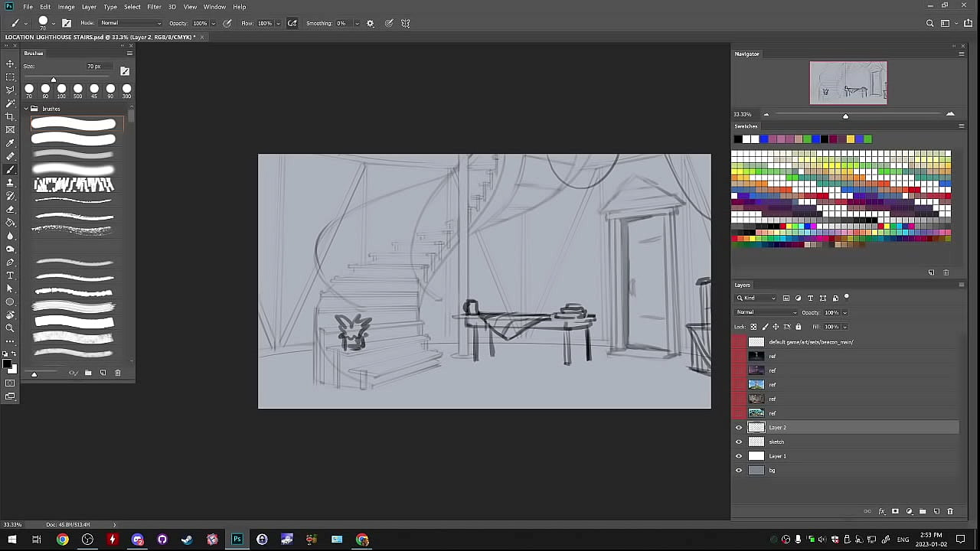Open the brush Mode dropdown
980x551 pixels.
pos(130,24)
